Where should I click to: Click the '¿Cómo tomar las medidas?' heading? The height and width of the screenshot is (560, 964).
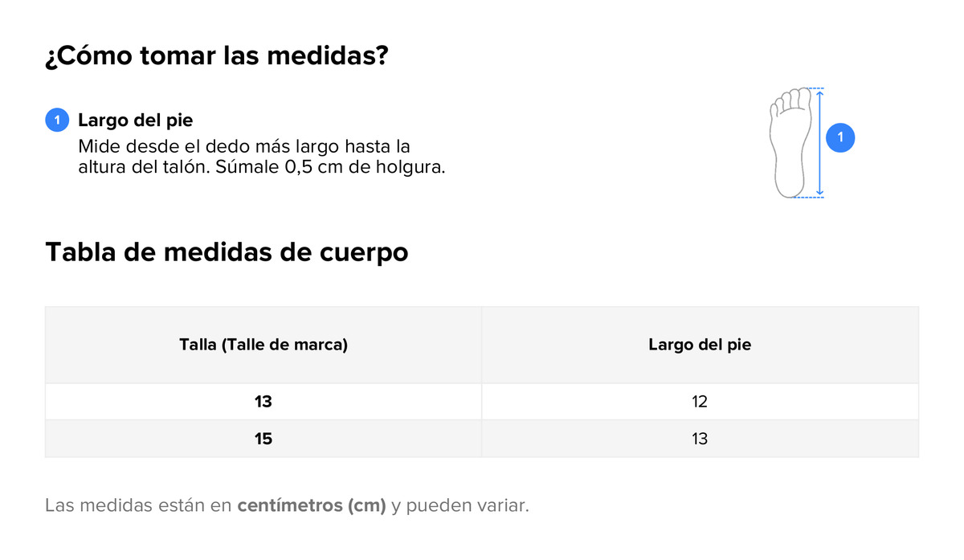217,57
